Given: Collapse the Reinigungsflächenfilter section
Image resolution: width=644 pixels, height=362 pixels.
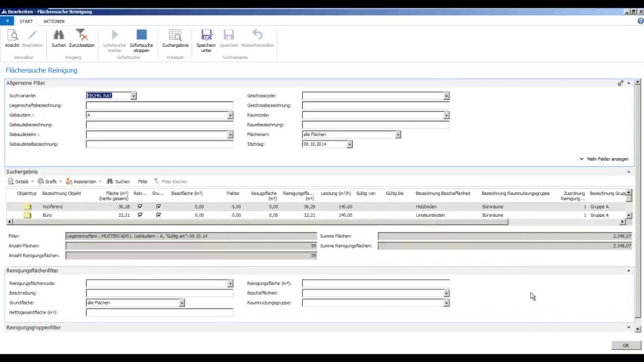Looking at the screenshot, I should click(628, 271).
